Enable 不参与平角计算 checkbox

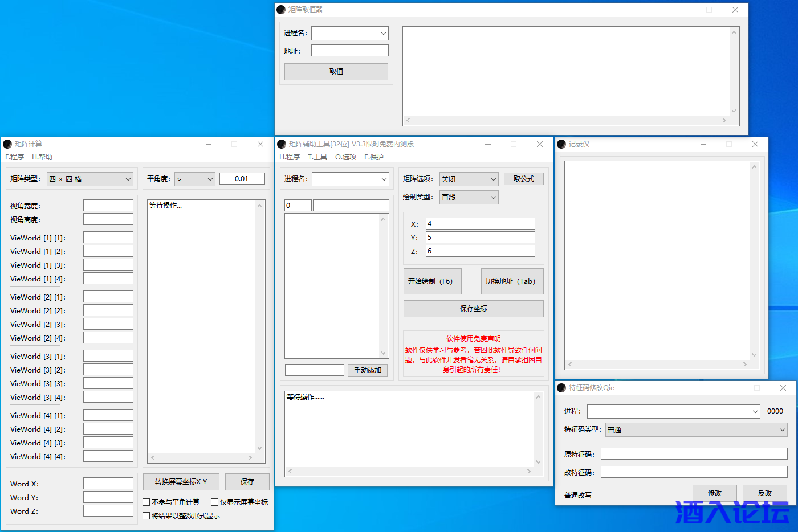[146, 502]
